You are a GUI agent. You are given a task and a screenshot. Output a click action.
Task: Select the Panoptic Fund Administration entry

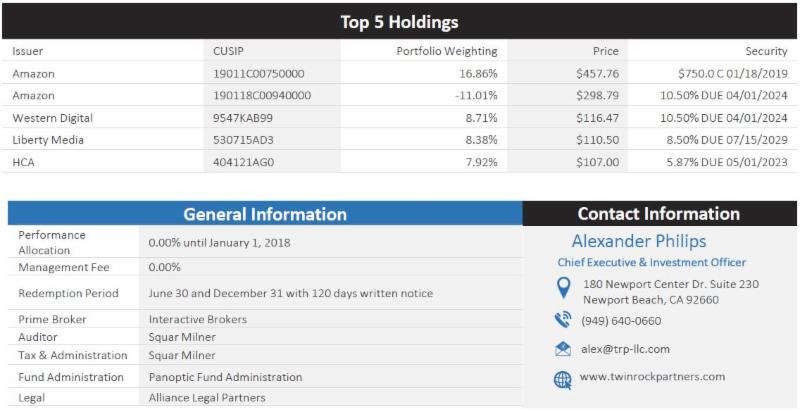point(225,377)
